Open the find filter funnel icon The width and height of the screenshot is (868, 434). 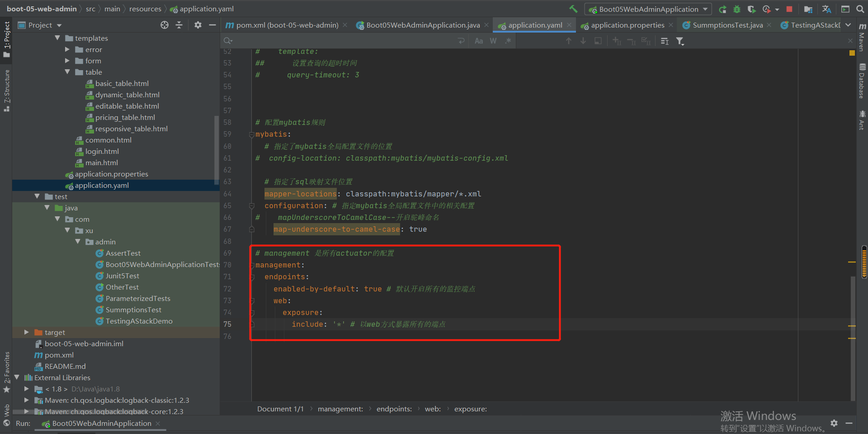click(x=680, y=41)
